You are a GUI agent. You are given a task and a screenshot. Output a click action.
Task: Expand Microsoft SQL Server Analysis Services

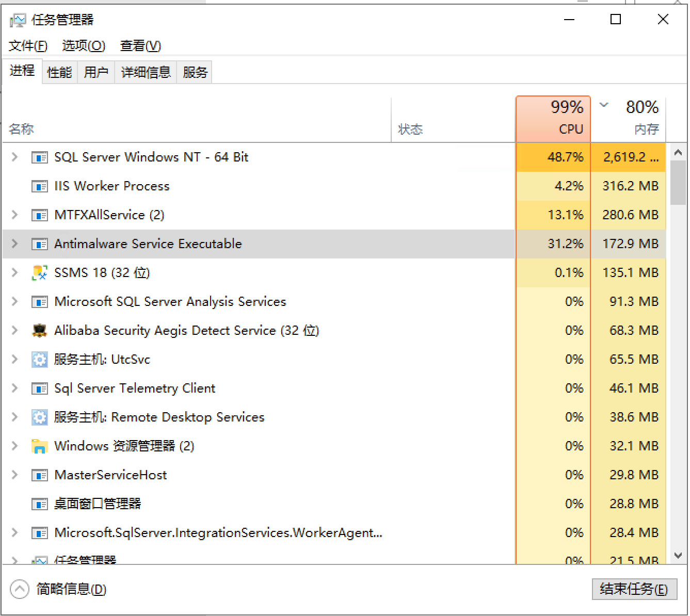15,301
